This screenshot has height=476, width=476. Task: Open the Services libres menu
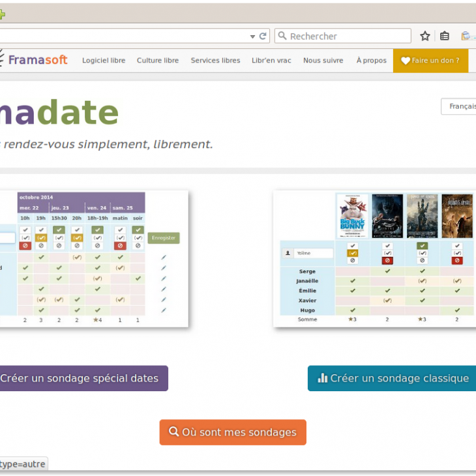pyautogui.click(x=215, y=61)
